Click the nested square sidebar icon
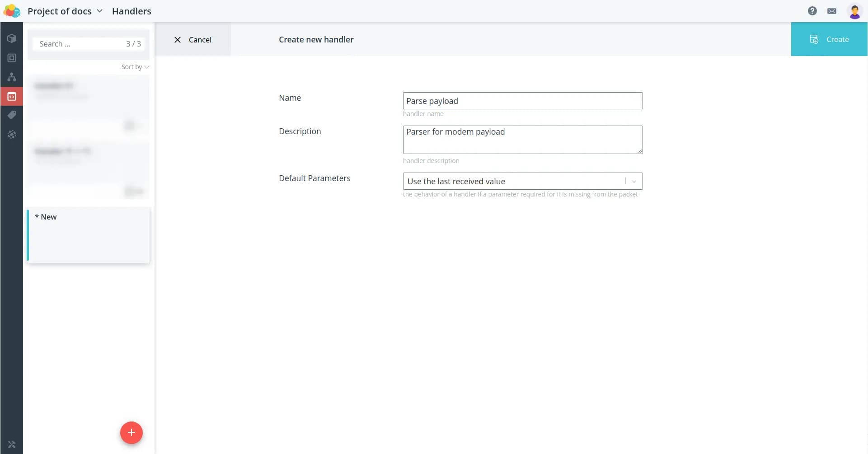This screenshot has width=868, height=454. (x=12, y=58)
